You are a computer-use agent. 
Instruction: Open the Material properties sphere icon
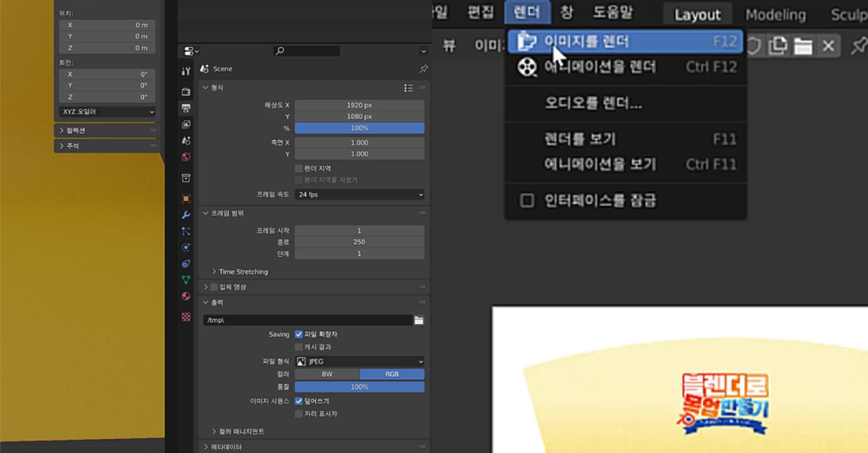tap(186, 297)
